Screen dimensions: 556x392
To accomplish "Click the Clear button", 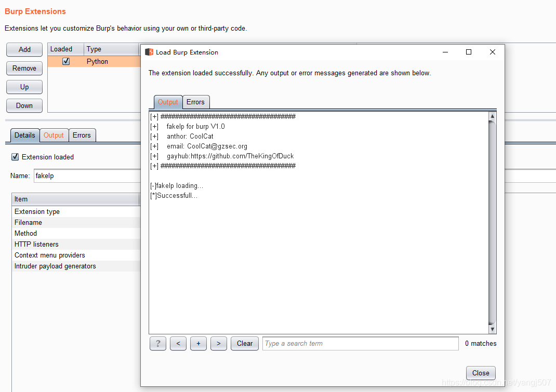I will 245,343.
